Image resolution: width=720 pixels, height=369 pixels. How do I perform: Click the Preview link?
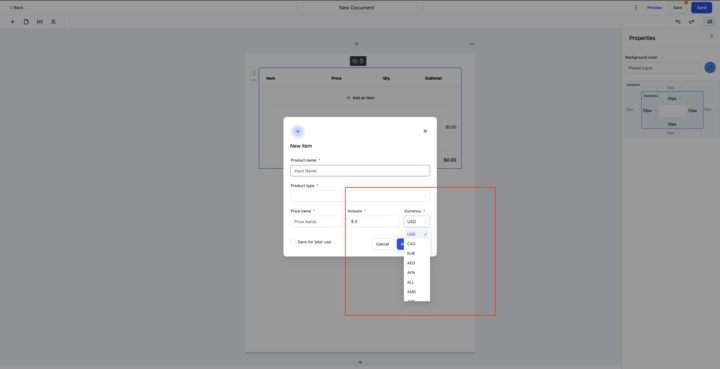click(654, 8)
